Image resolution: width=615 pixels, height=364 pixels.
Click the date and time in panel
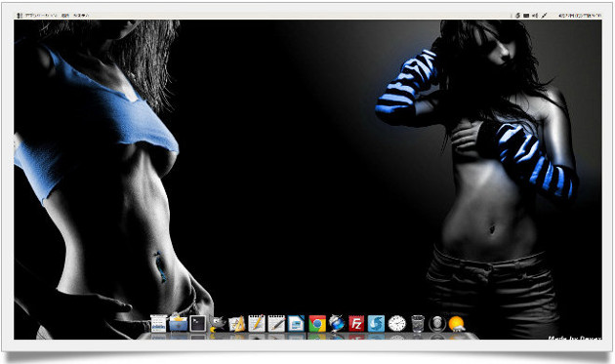click(580, 16)
